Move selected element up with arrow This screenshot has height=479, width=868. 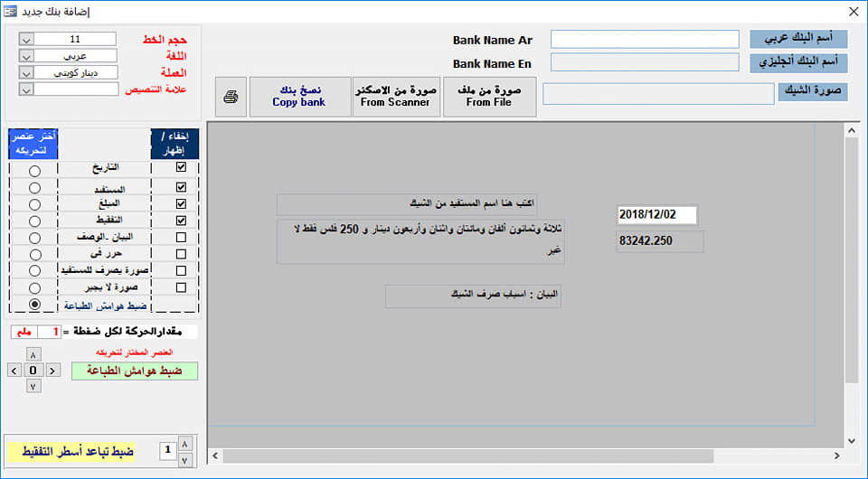(33, 354)
